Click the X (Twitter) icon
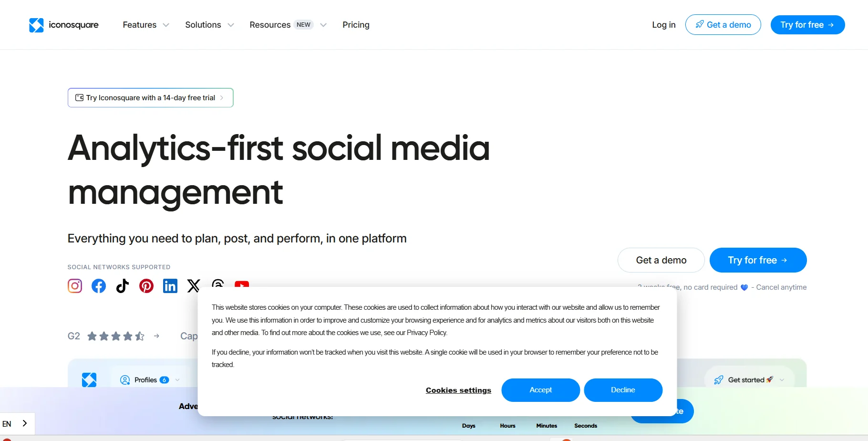This screenshot has height=441, width=868. [194, 285]
